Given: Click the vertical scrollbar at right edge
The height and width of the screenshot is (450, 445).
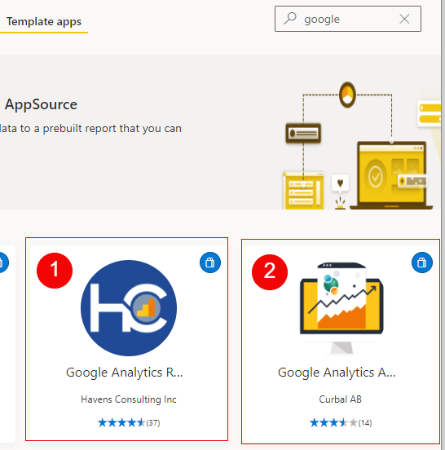Looking at the screenshot, I should pos(443,225).
